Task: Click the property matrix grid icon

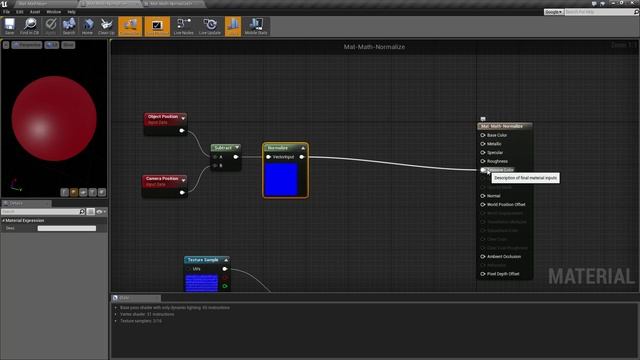Action: (x=91, y=211)
